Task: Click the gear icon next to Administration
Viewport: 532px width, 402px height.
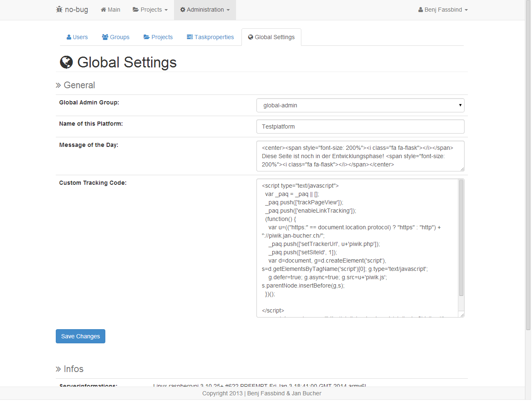Action: point(182,10)
